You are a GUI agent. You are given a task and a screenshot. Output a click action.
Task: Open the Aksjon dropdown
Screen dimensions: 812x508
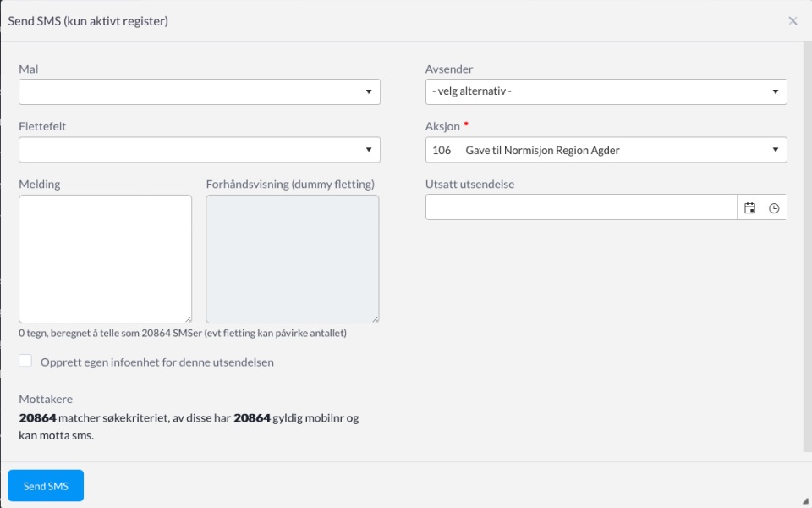pyautogui.click(x=606, y=149)
